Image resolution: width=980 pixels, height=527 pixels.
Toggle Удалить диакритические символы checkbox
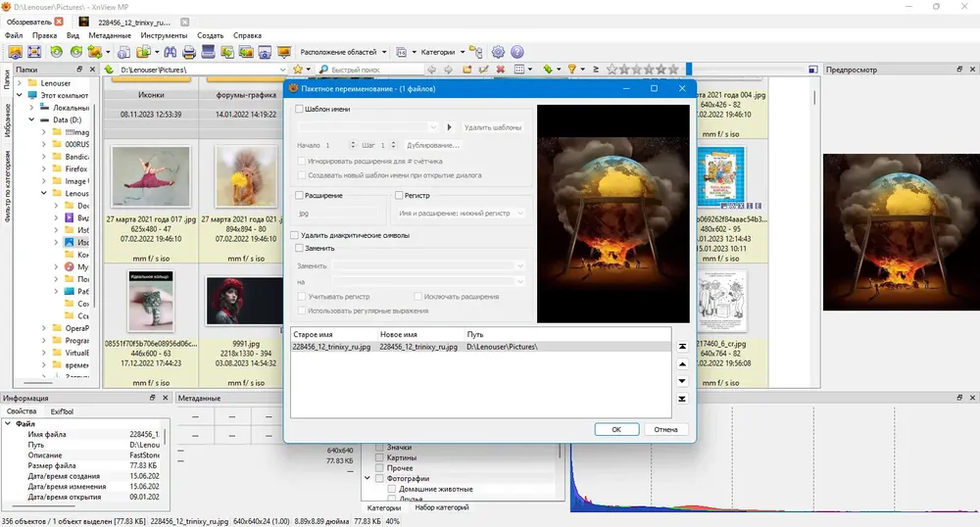294,235
